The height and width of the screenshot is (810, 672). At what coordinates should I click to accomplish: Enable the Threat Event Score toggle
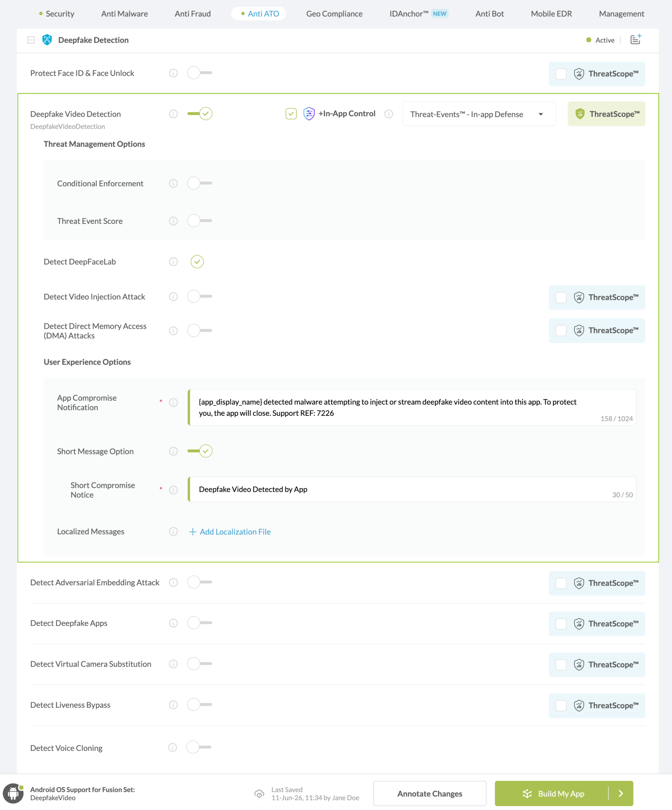(199, 221)
